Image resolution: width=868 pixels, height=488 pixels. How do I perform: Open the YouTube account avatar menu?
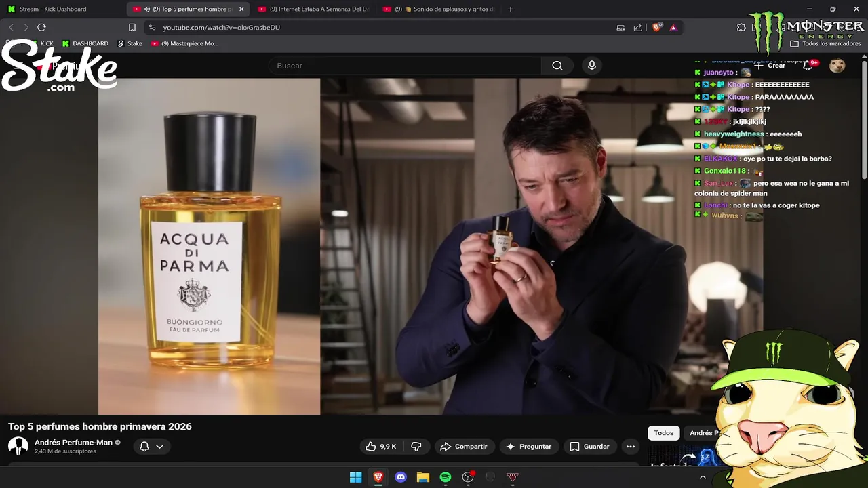click(837, 66)
